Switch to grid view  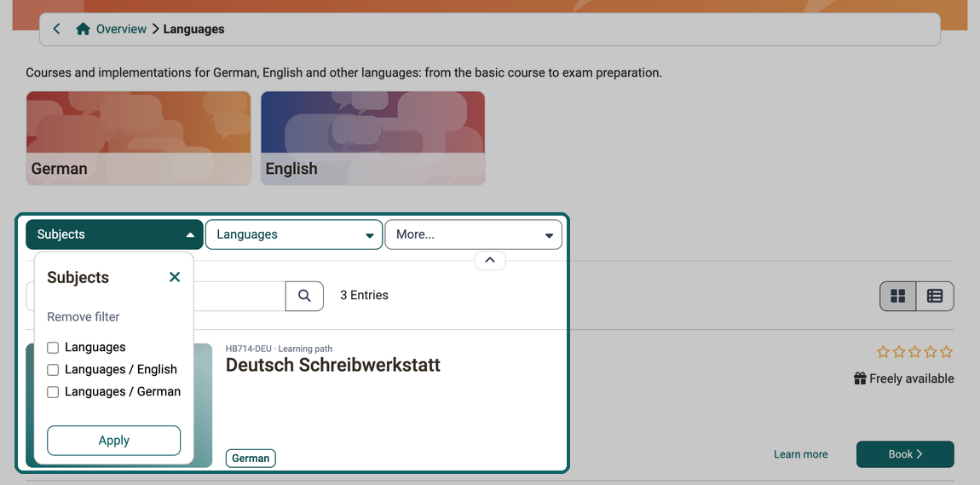[898, 297]
